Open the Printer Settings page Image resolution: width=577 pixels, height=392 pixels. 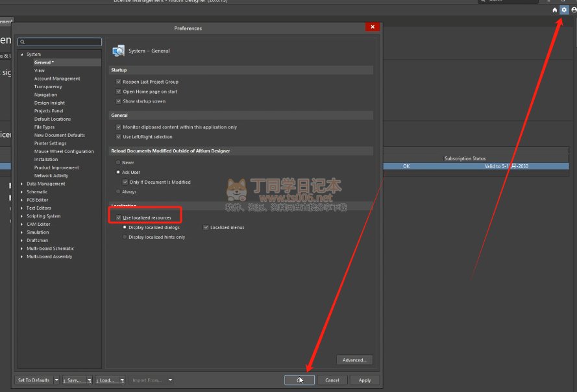[x=50, y=143]
